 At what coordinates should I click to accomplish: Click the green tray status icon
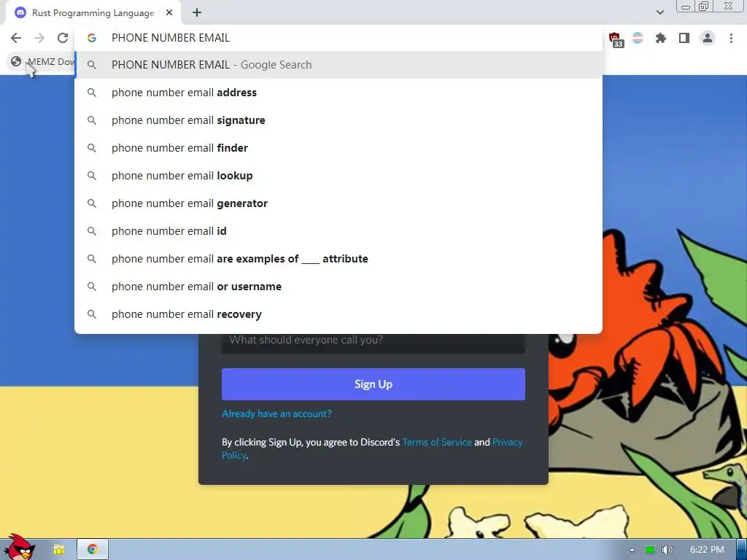coord(650,550)
